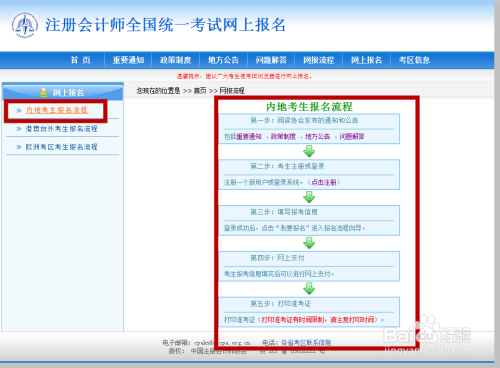This screenshot has width=500, height=368.
Task: Click the 点击注册 link in step two
Action: (x=324, y=182)
